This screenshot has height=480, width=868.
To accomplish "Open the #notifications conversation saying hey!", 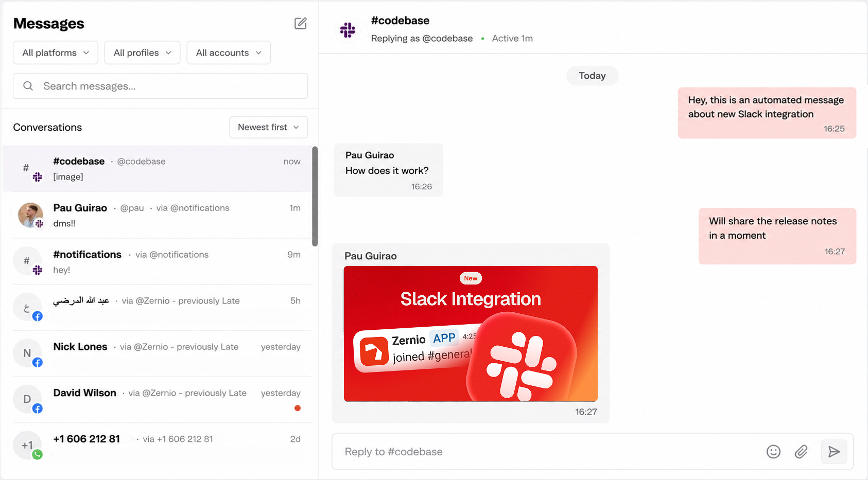I will click(158, 261).
